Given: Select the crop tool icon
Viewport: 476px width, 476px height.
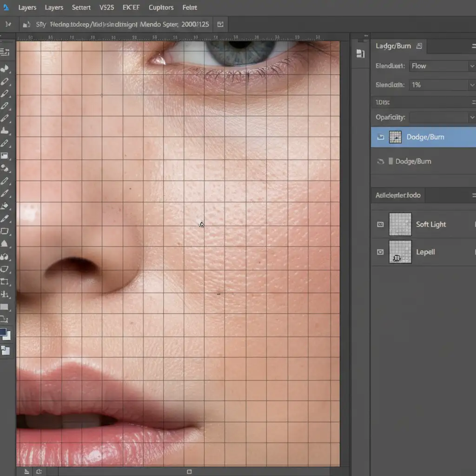Looking at the screenshot, I should 5,281.
